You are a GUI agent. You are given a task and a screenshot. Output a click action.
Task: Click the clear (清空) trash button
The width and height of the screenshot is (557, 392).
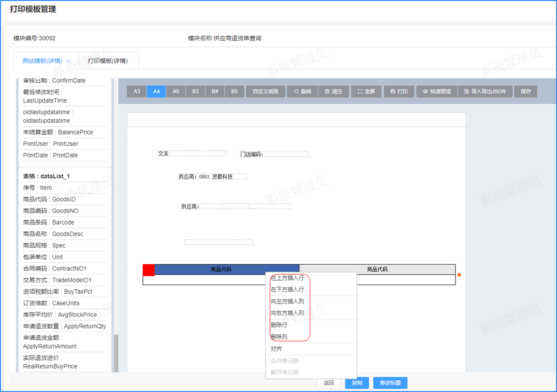point(333,92)
